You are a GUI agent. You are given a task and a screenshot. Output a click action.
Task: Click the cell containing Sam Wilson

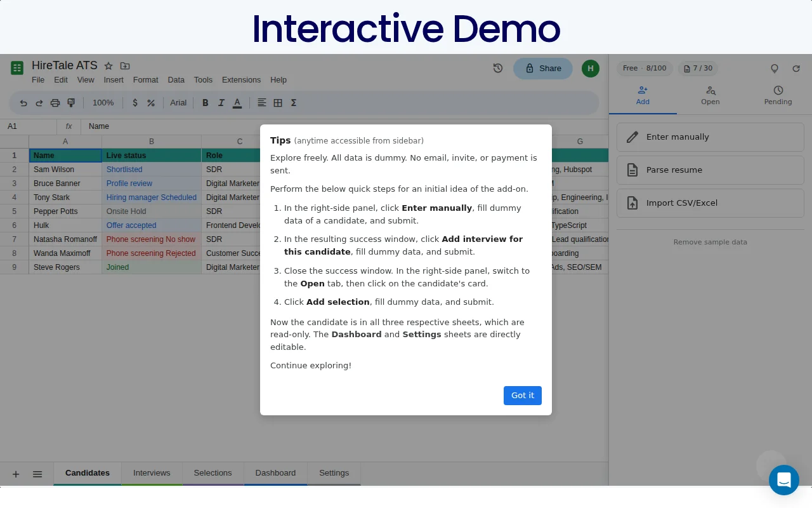[x=65, y=170]
